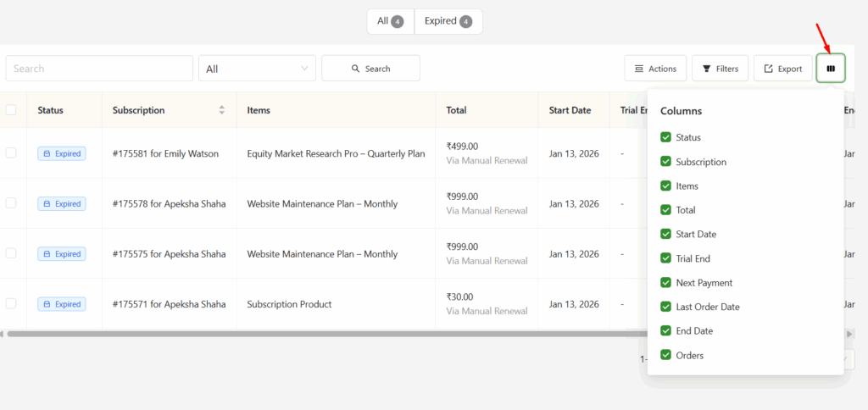The image size is (868, 410).
Task: Select the All subscriptions tab
Action: click(x=390, y=21)
